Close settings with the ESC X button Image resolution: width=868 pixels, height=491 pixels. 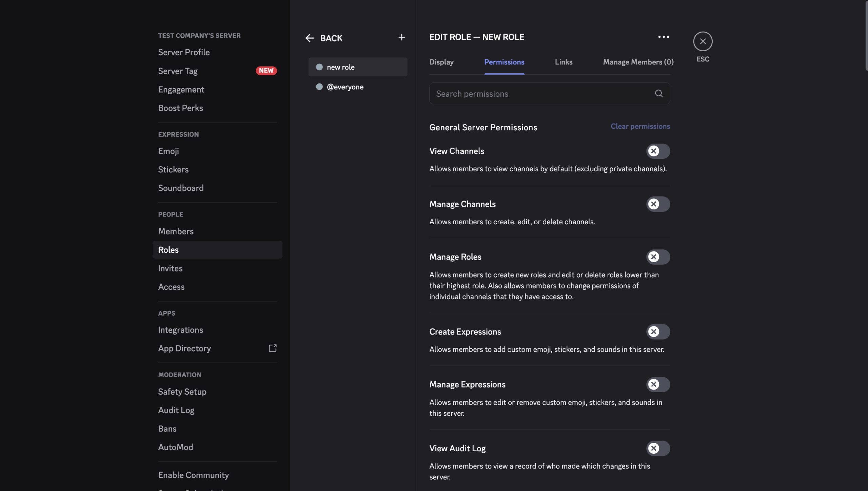point(703,41)
